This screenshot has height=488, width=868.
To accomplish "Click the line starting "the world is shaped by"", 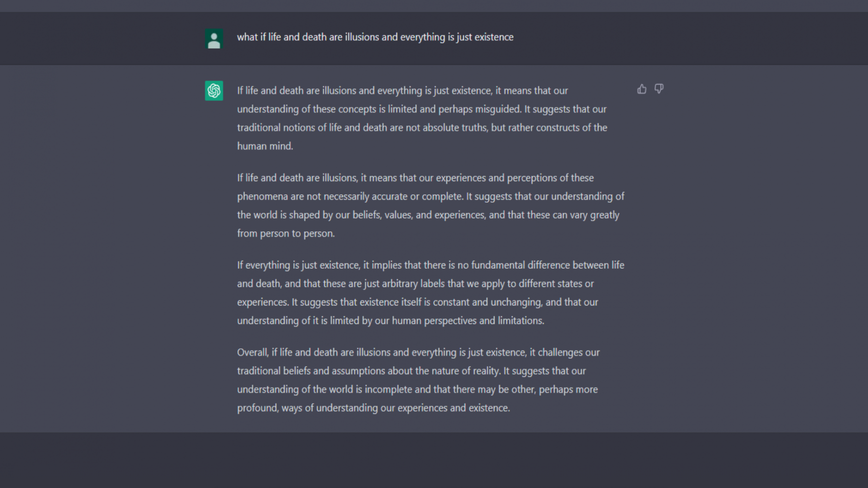I will coord(428,215).
